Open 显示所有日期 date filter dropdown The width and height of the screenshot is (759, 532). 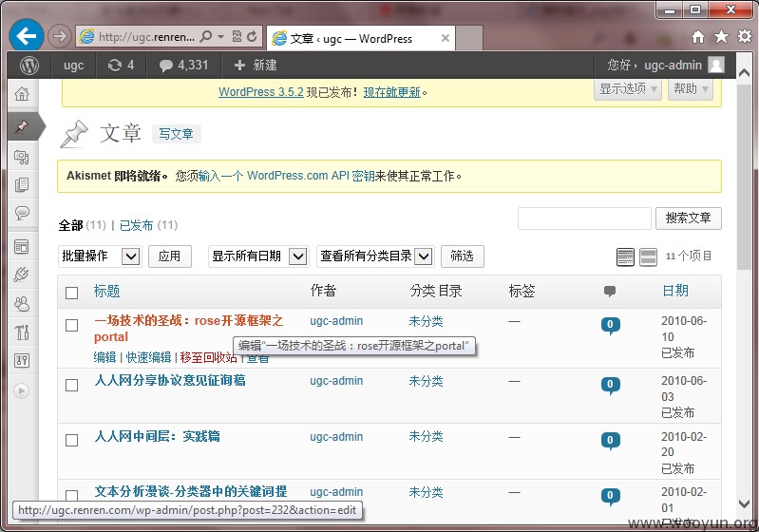pyautogui.click(x=258, y=256)
